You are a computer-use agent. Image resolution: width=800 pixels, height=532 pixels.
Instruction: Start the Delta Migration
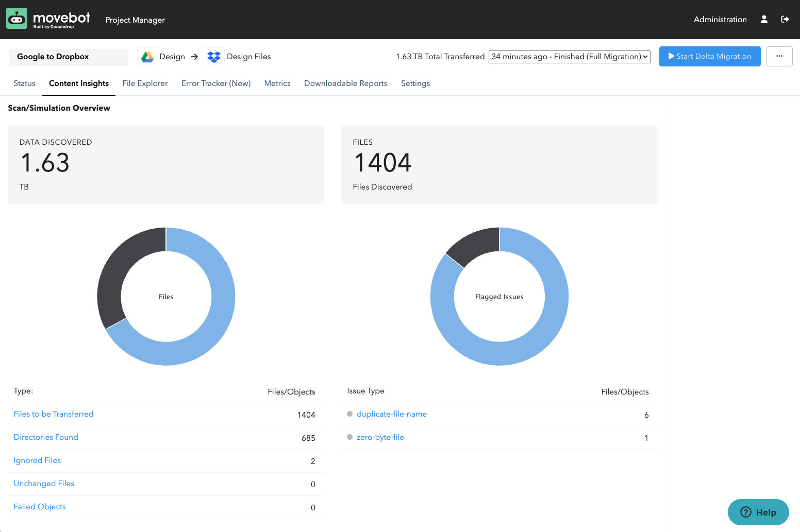[x=710, y=56]
